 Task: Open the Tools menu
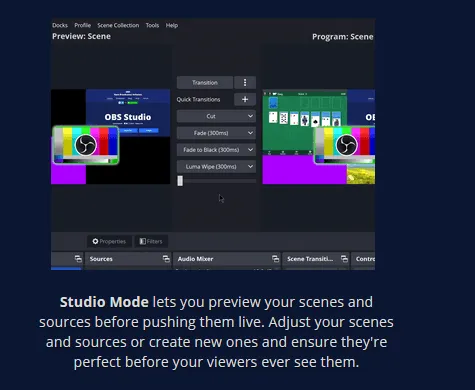click(152, 25)
